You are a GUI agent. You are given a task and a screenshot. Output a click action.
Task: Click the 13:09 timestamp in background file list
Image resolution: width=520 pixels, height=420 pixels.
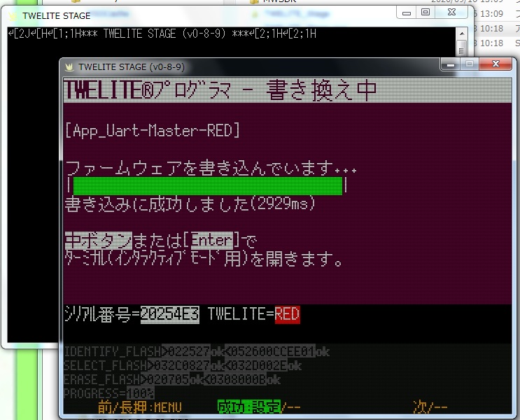pyautogui.click(x=491, y=14)
